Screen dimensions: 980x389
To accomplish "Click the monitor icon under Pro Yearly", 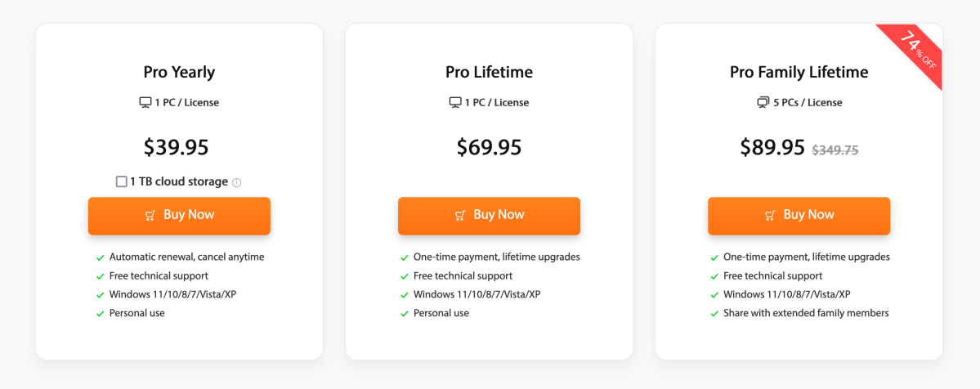I will 145,103.
